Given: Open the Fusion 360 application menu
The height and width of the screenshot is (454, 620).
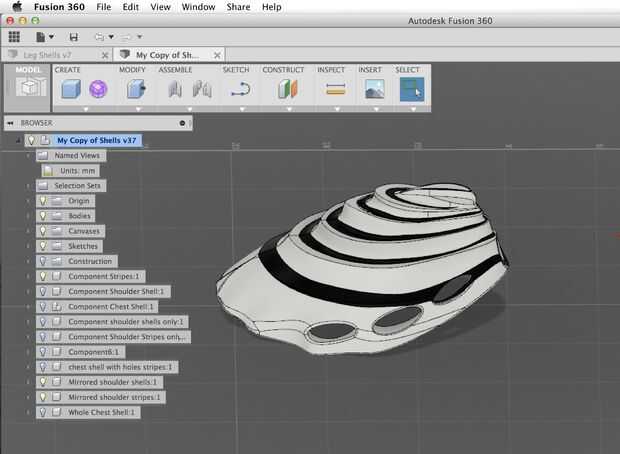Looking at the screenshot, I should 59,7.
